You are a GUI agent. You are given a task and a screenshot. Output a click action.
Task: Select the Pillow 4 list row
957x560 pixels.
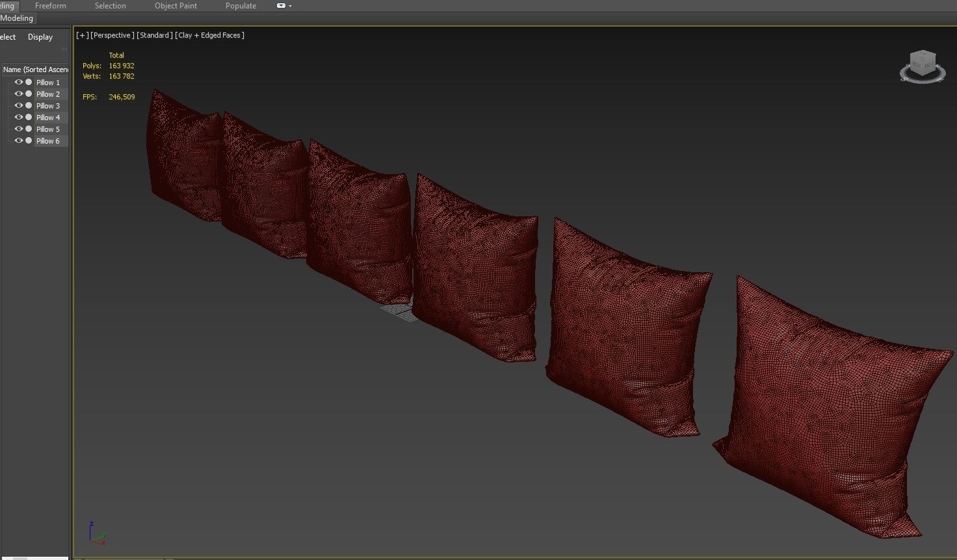click(x=48, y=118)
